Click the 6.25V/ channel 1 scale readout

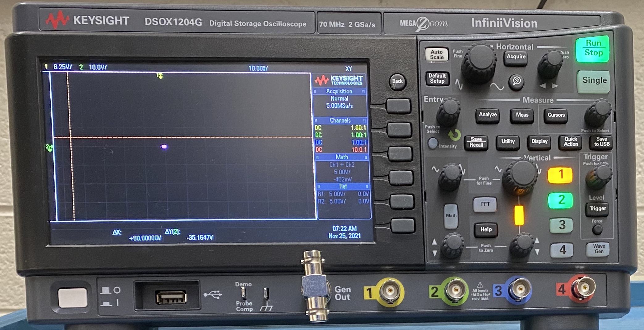point(62,67)
